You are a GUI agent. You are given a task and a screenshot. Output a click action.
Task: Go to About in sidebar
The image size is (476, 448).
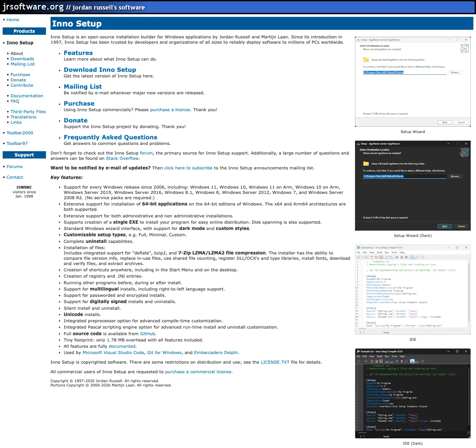[17, 53]
